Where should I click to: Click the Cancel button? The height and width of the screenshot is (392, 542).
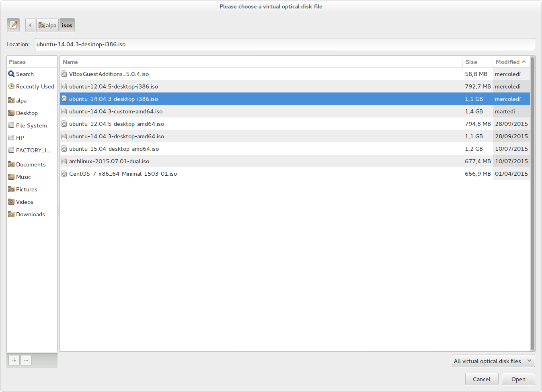[482, 379]
